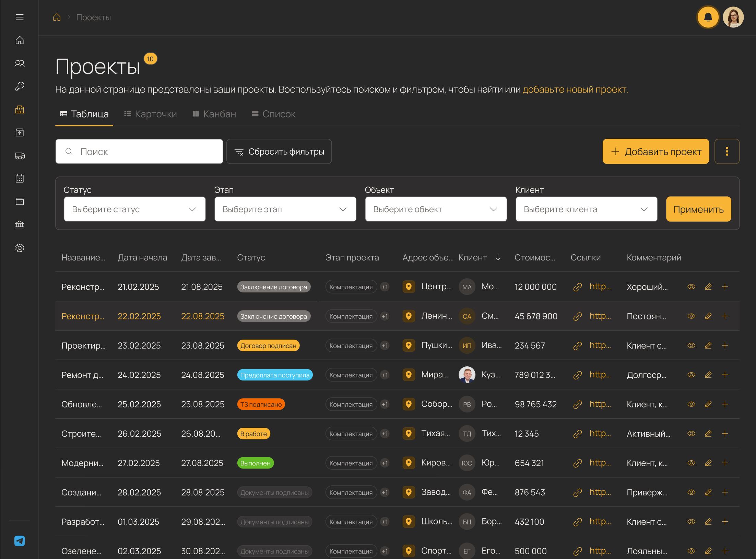View the project starting 21.02.2025

point(691,287)
